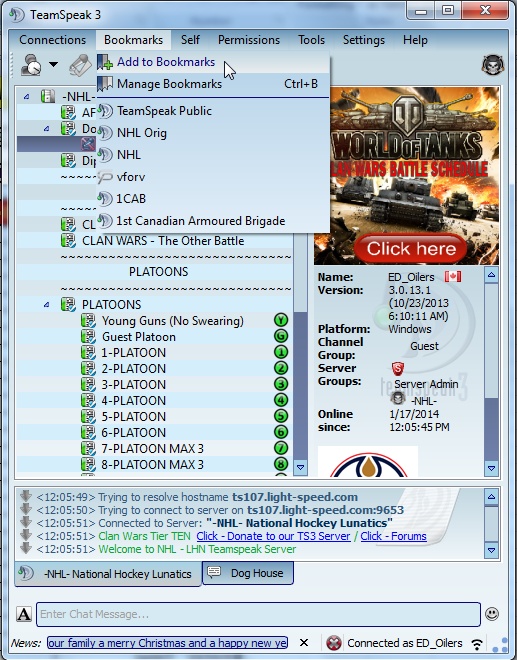Click the scrolling news ticker link
This screenshot has width=517, height=660.
coord(168,643)
